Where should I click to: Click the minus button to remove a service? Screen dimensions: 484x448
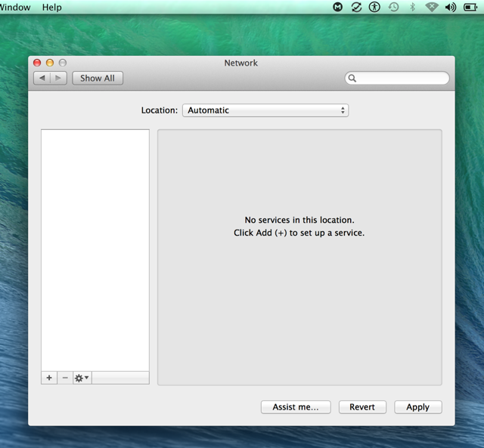65,378
